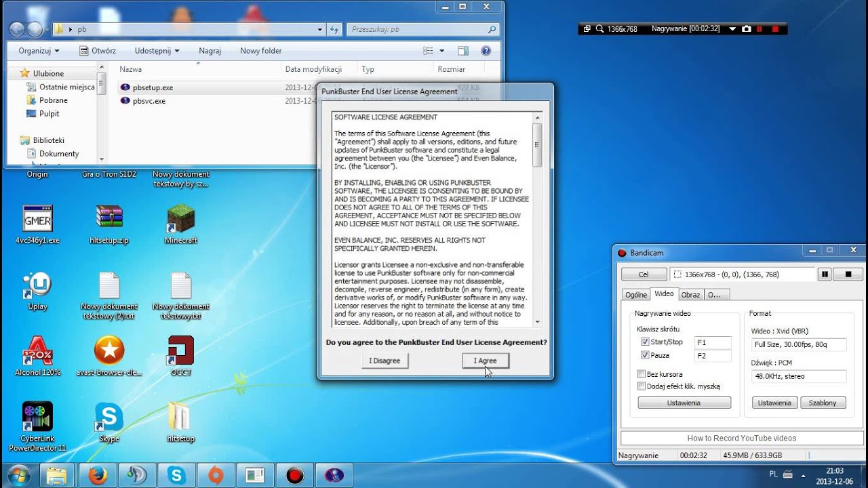Open the Windows Start menu
The height and width of the screenshot is (488, 868).
18,475
